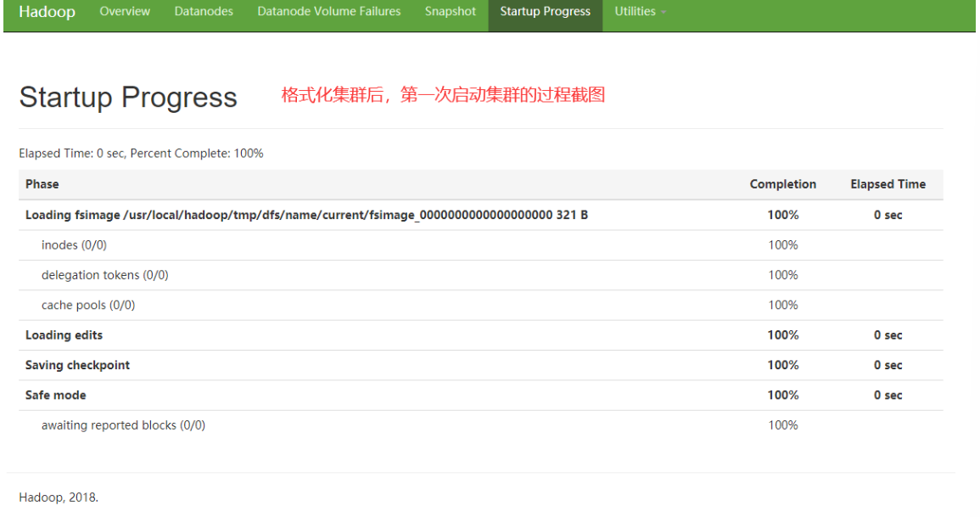
Task: Select the Loading fsimage row
Action: [x=306, y=215]
